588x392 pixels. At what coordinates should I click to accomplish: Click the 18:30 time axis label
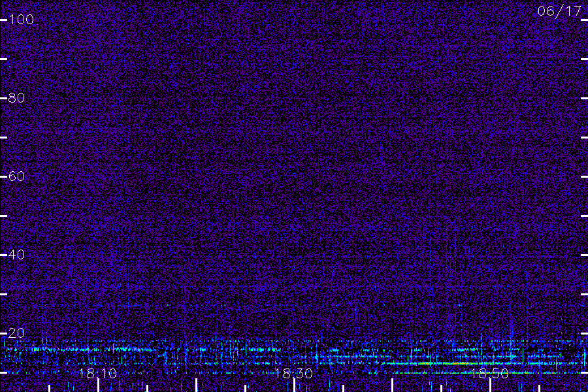coord(293,374)
